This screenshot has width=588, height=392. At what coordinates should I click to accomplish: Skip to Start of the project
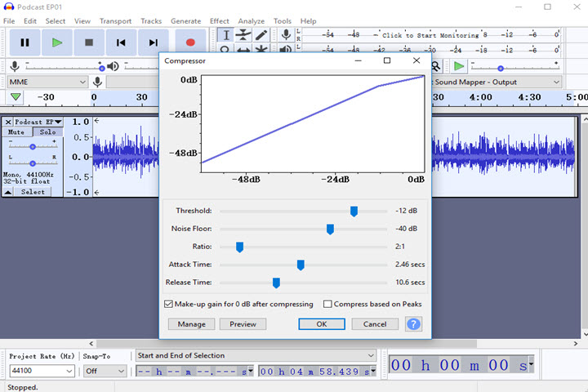121,42
